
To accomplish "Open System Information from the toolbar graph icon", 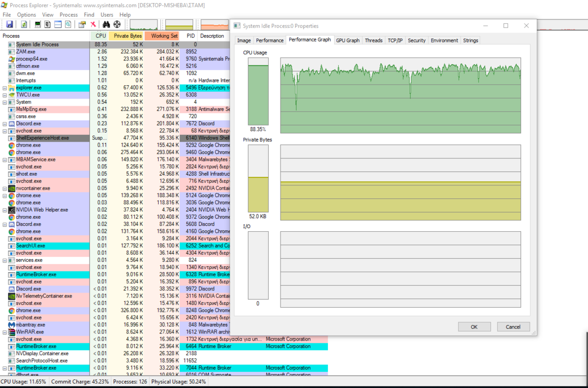I will (x=38, y=24).
